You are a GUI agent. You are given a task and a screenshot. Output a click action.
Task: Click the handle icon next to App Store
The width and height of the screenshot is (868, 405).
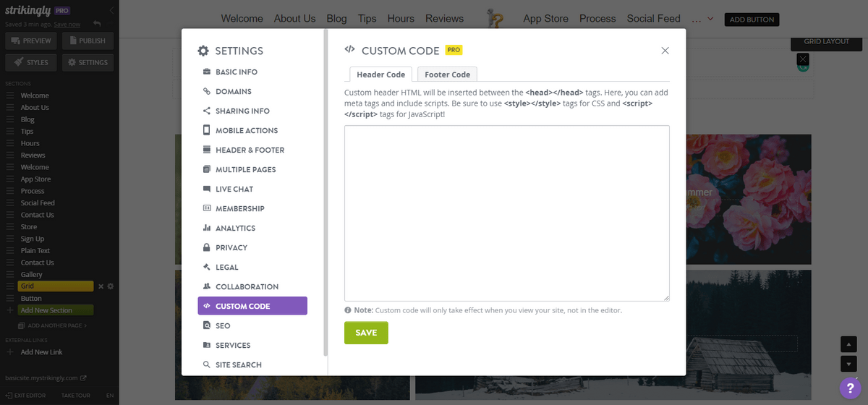10,179
